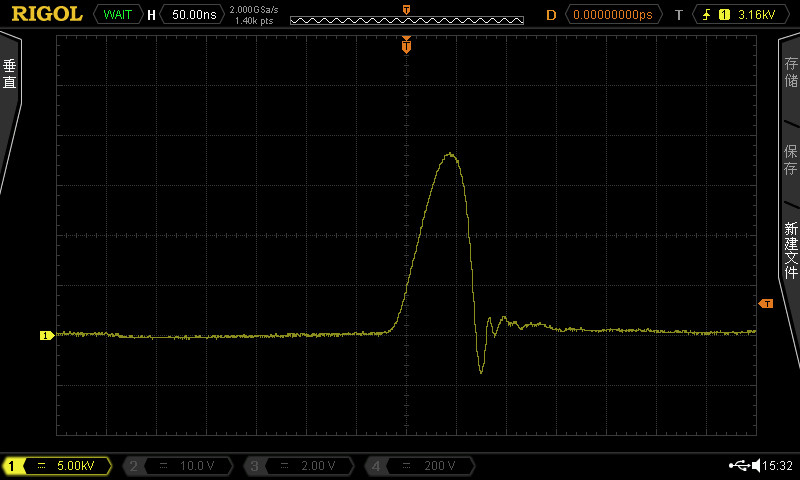Enable channel 2 at 10.0 V
This screenshot has width=800, height=480.
[x=178, y=466]
